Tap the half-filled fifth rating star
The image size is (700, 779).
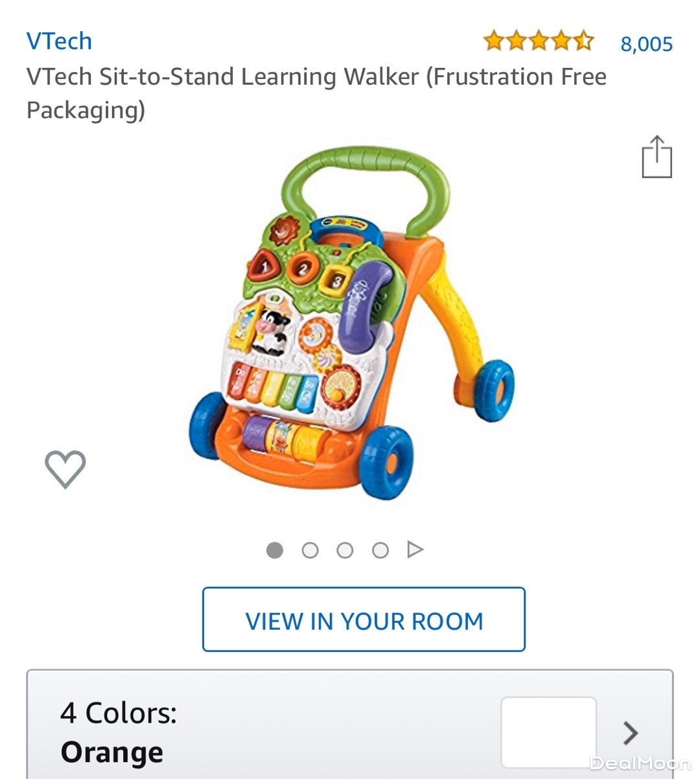pos(583,41)
